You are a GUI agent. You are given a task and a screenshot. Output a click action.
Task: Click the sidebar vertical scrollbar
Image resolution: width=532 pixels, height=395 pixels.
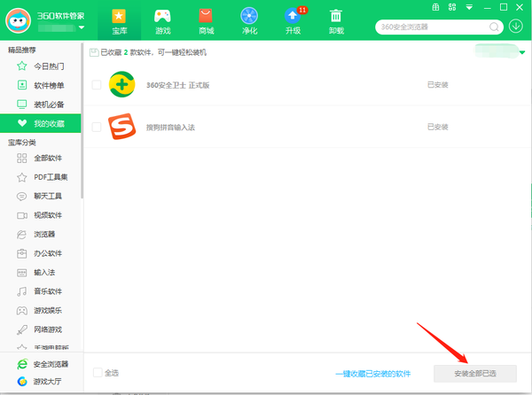pyautogui.click(x=82, y=121)
